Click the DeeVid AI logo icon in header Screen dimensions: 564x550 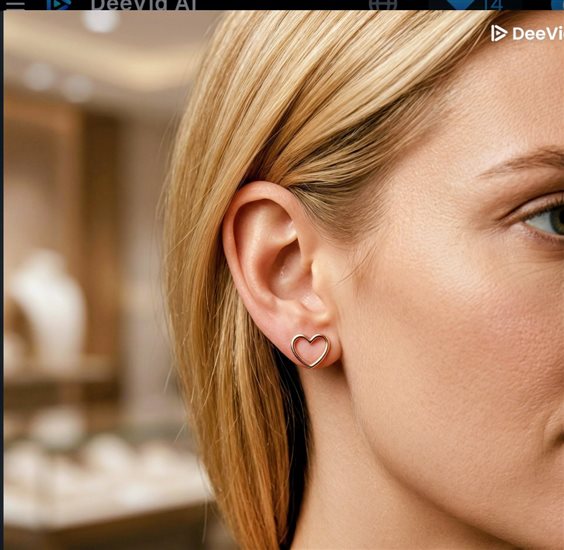pyautogui.click(x=59, y=4)
